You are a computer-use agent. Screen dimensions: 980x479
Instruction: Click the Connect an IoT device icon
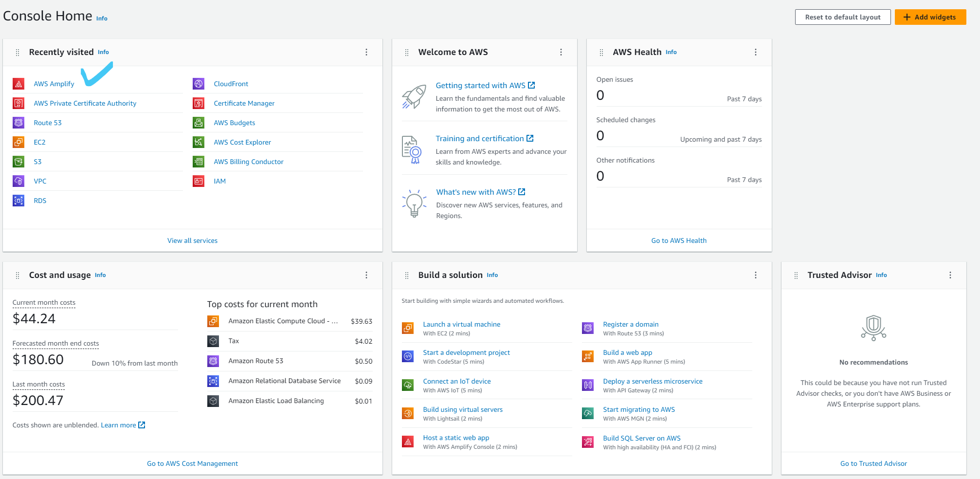[408, 385]
